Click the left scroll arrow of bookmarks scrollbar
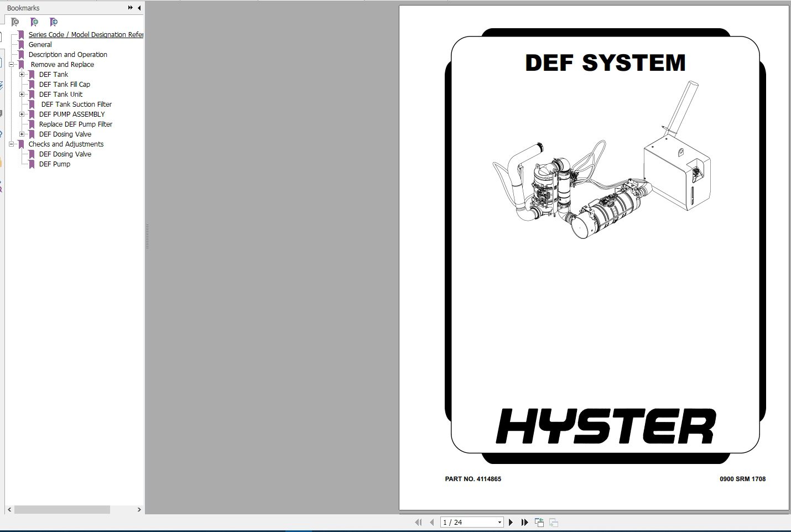Image resolution: width=791 pixels, height=532 pixels. click(x=9, y=509)
